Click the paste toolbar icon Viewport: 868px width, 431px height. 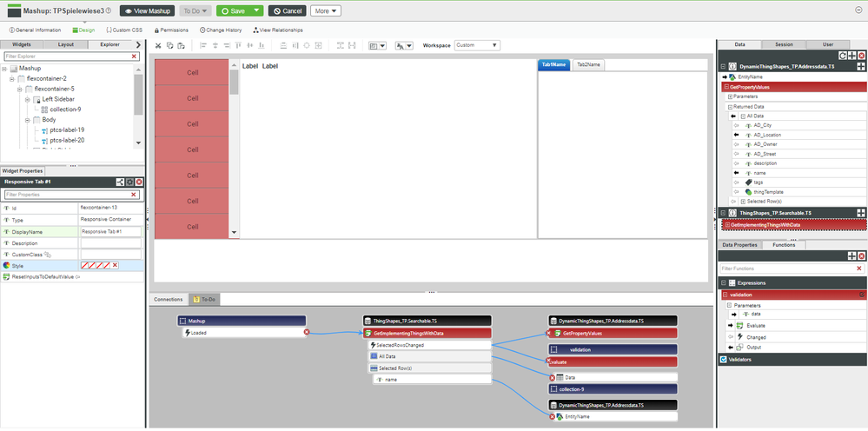click(181, 45)
